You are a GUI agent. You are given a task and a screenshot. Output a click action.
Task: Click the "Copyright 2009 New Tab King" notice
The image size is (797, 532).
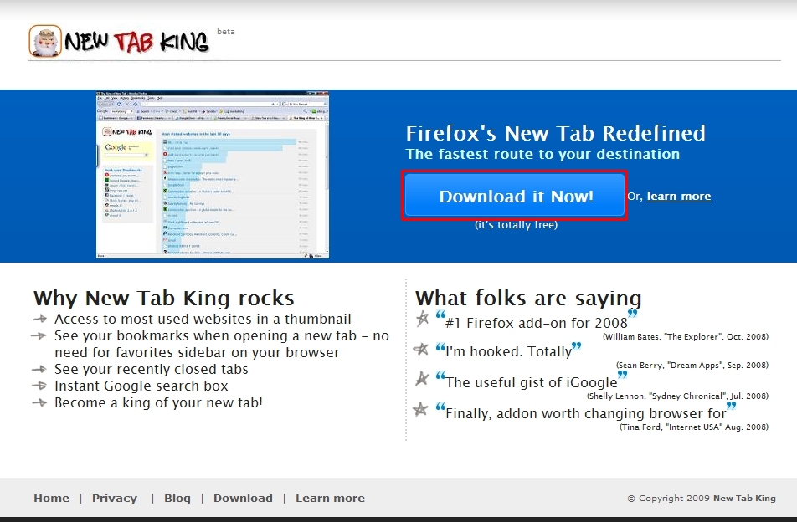[x=702, y=498]
